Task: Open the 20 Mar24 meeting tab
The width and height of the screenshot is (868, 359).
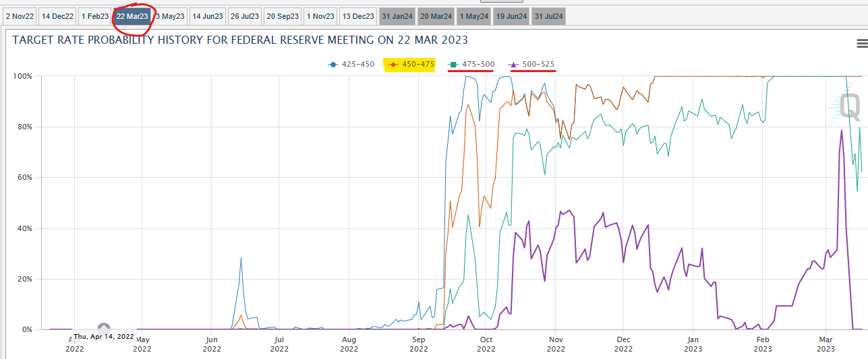Action: pyautogui.click(x=436, y=16)
